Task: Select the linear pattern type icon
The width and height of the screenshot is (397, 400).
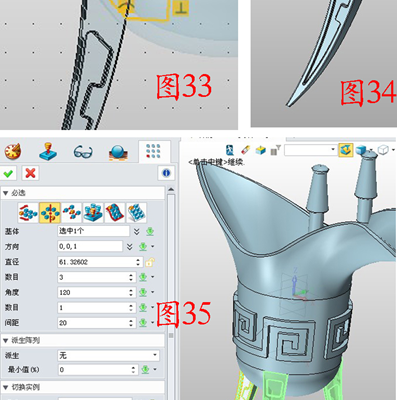Action: click(x=28, y=212)
